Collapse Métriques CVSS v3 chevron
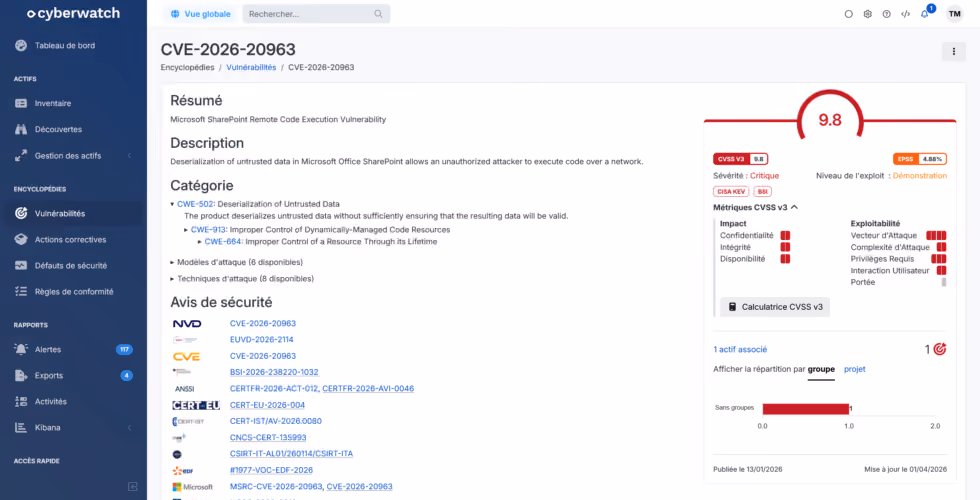The height and width of the screenshot is (500, 980). click(x=794, y=207)
